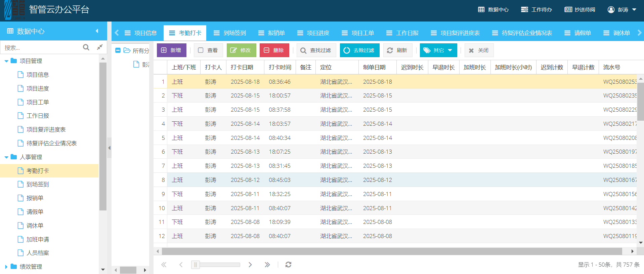The width and height of the screenshot is (644, 274).
Task: Go to last page icon
Action: pyautogui.click(x=267, y=265)
